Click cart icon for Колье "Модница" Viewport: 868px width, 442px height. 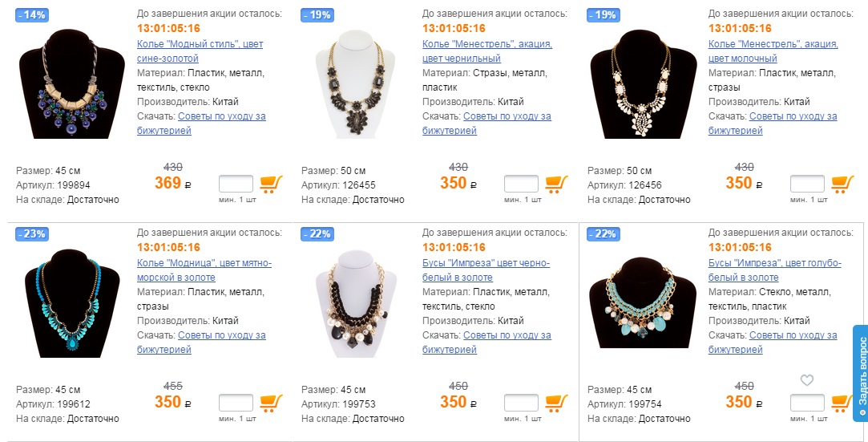(x=270, y=403)
